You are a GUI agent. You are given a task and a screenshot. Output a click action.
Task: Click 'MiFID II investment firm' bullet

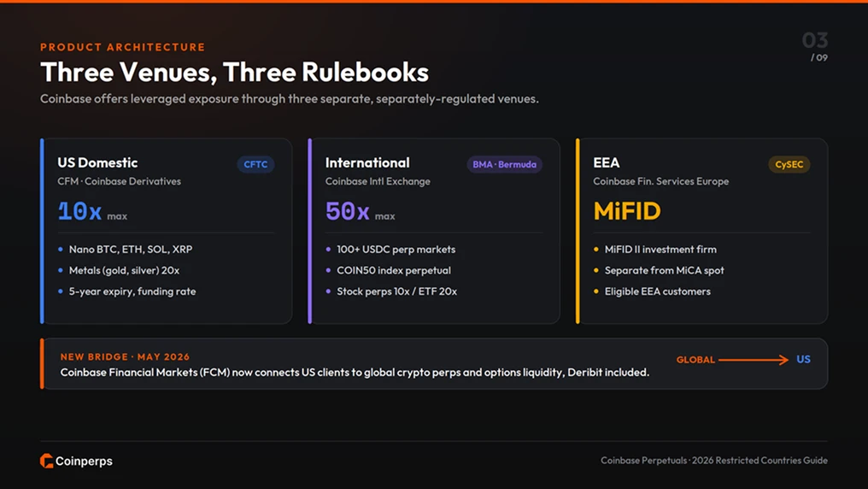[x=660, y=250]
